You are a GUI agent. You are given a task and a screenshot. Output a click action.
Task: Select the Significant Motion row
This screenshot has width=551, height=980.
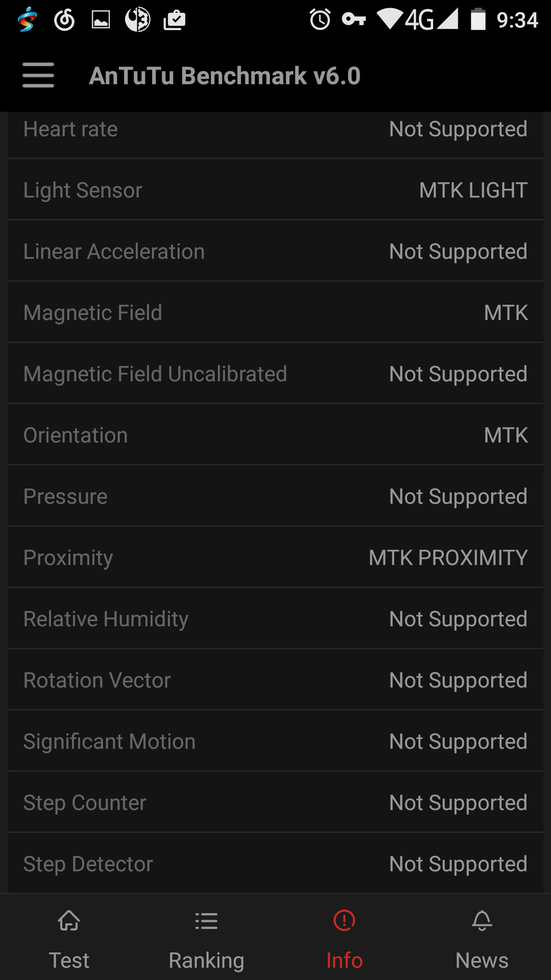[x=275, y=741]
